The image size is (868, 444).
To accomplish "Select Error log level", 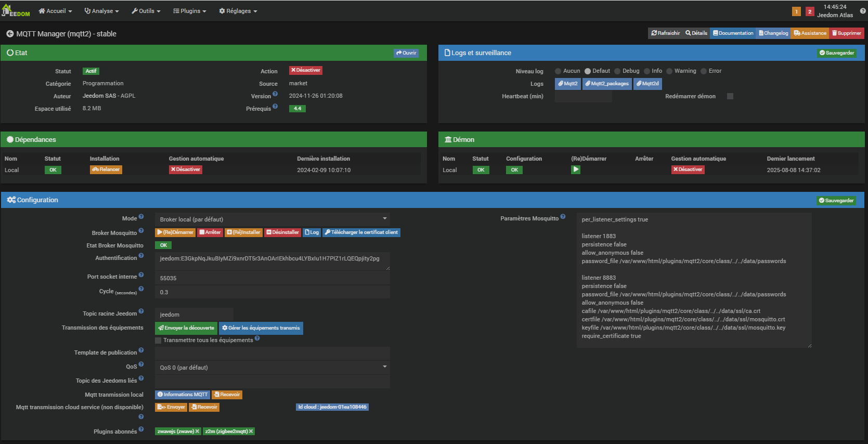I will [704, 71].
